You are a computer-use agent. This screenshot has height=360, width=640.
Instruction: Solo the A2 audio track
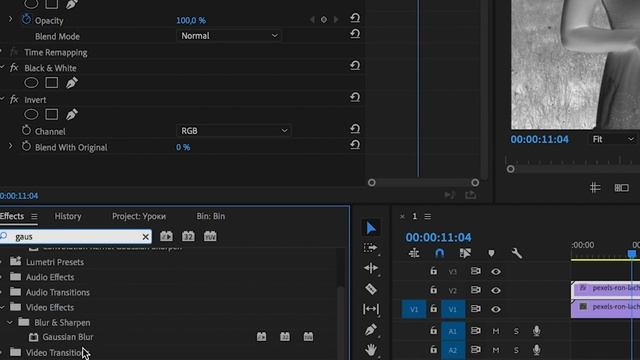pos(516,350)
